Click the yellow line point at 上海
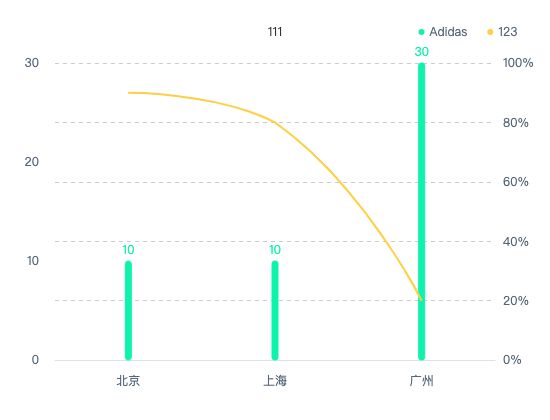This screenshot has height=420, width=550. [x=275, y=122]
